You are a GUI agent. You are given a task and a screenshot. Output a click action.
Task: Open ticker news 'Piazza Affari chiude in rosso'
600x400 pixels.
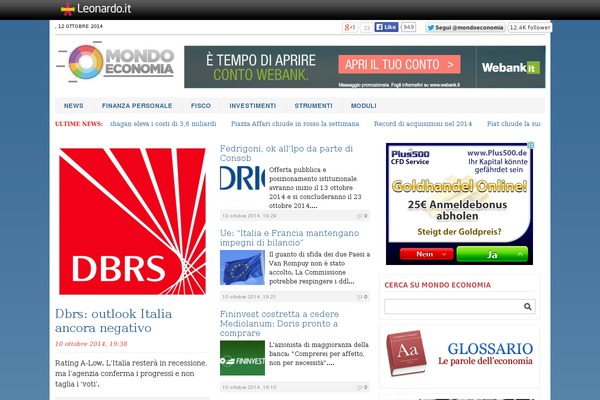pos(295,124)
